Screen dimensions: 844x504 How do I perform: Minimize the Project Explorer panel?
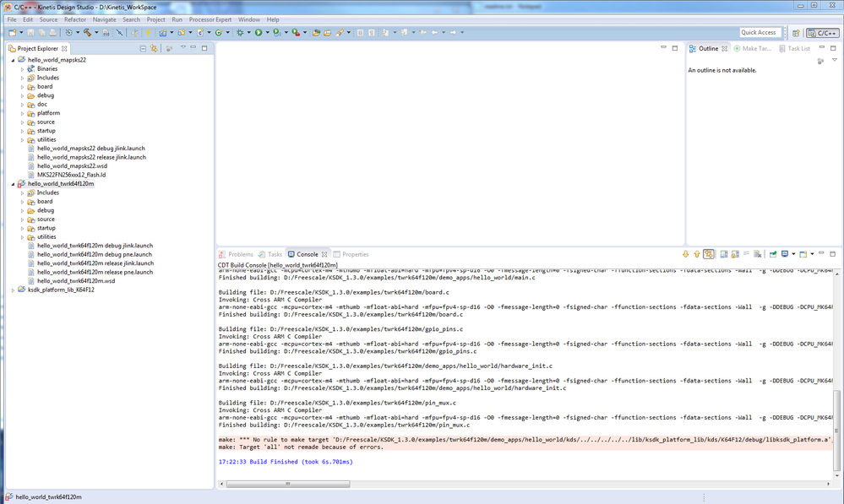(193, 48)
